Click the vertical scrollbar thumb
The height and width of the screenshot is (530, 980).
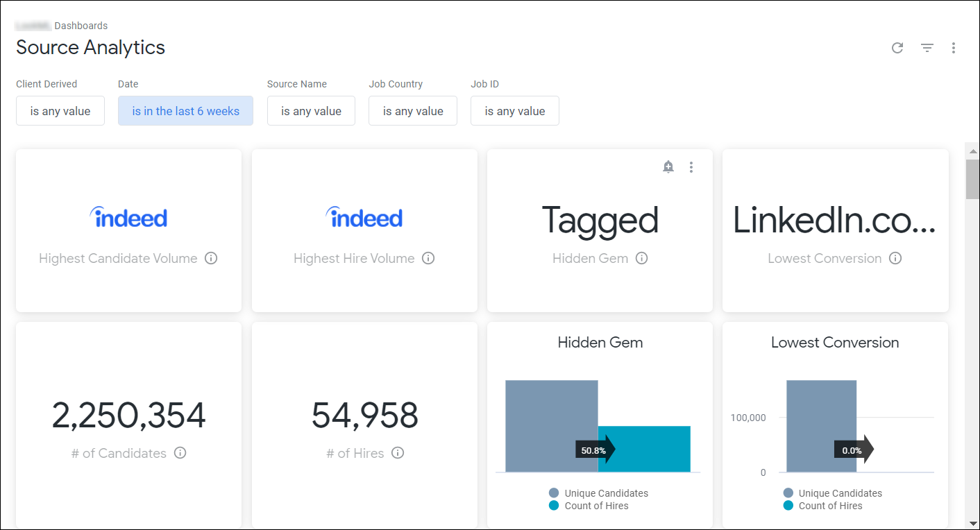point(973,179)
